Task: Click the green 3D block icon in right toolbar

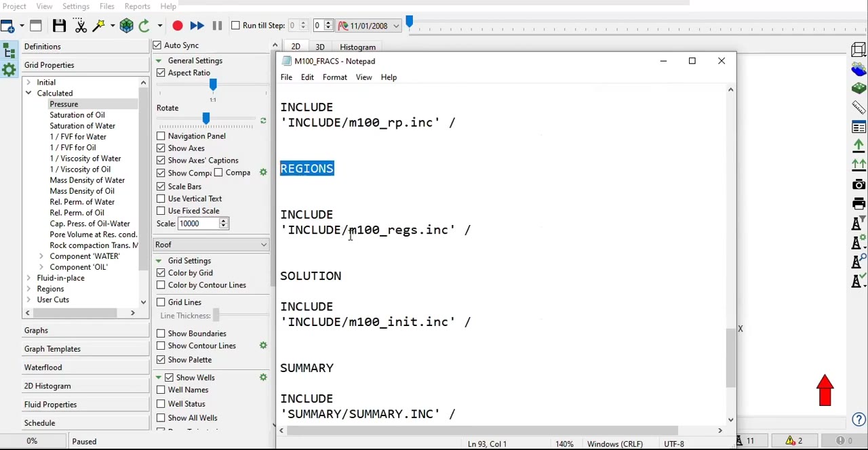Action: [859, 88]
